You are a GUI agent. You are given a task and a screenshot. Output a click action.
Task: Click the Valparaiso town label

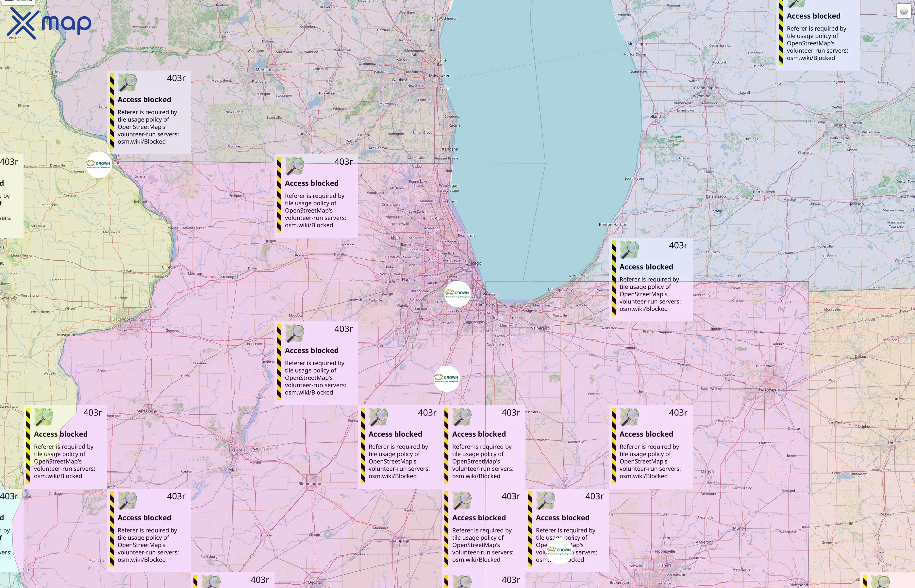tap(541, 328)
